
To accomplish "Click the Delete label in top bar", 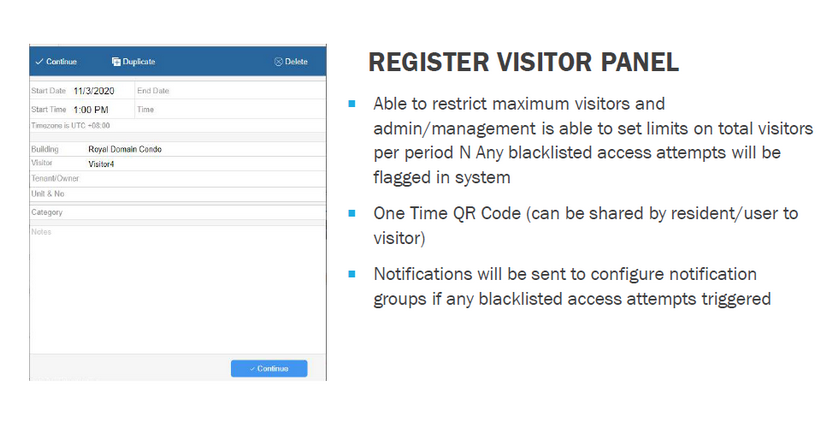I will (297, 62).
